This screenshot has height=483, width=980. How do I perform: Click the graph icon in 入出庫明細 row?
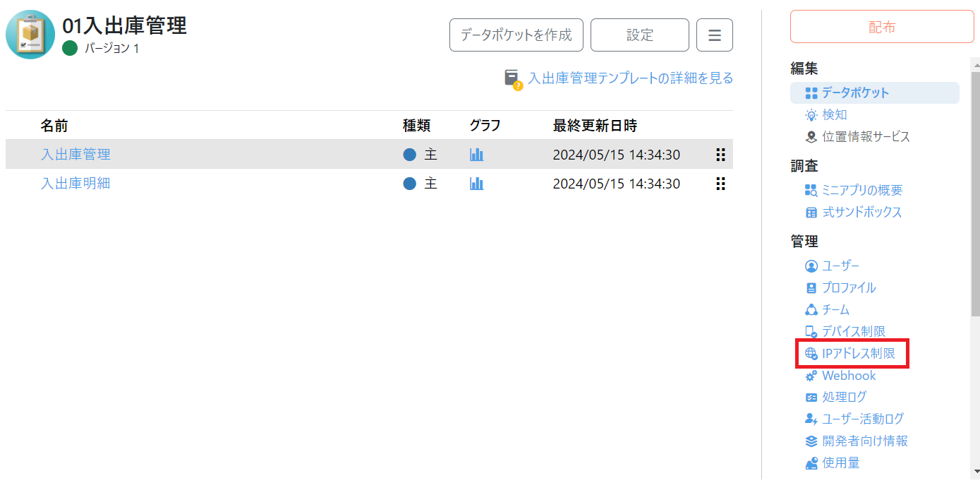coord(477,184)
